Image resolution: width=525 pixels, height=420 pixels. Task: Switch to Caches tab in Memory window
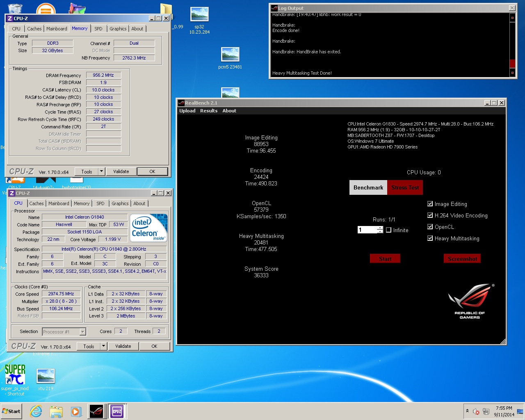(x=34, y=29)
